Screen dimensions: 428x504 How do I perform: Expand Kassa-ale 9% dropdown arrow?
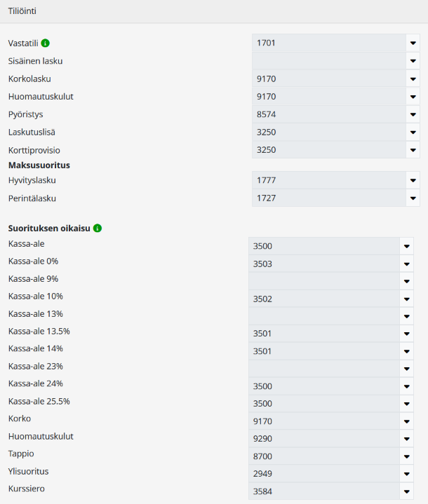(406, 281)
